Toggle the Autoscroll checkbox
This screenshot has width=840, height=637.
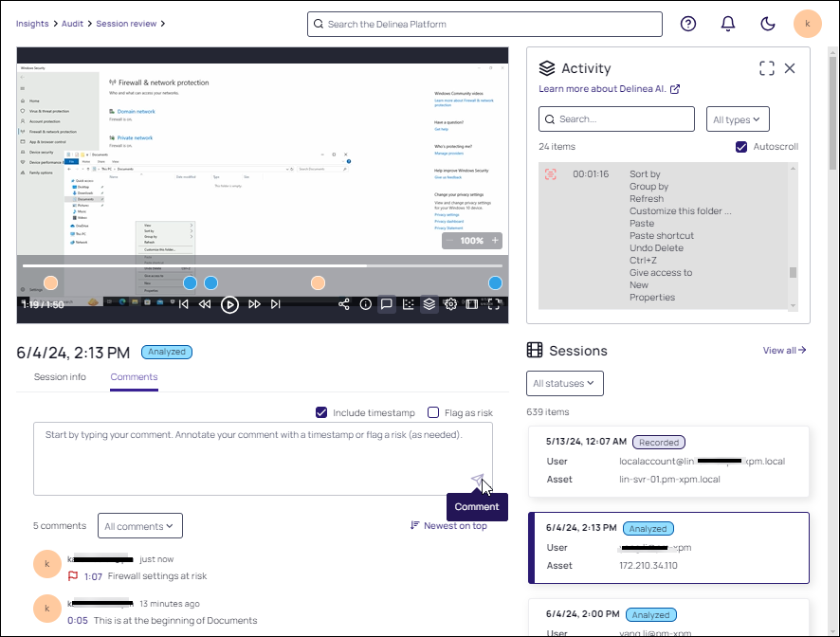(741, 147)
